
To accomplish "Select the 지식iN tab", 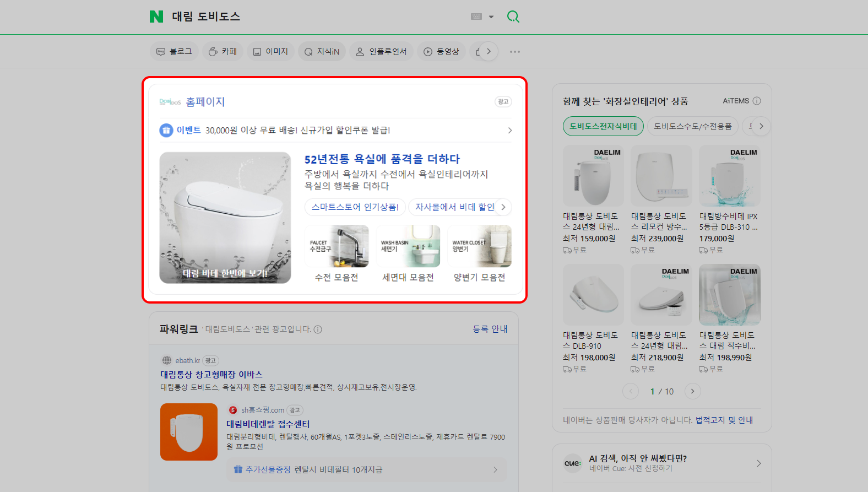I will pyautogui.click(x=322, y=52).
